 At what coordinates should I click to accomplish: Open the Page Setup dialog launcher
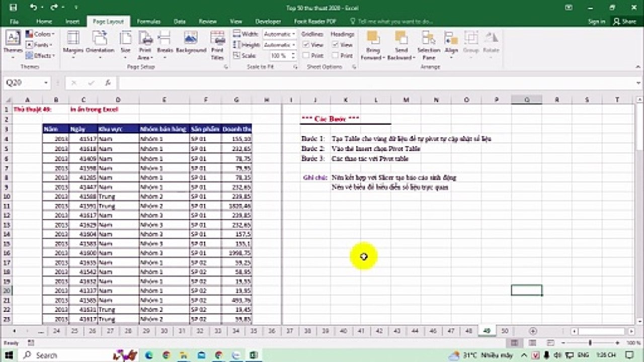coord(225,66)
